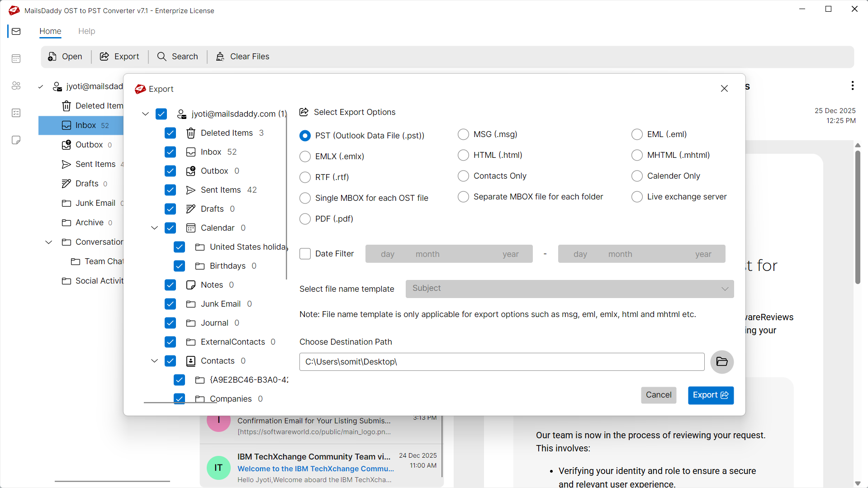
Task: Click the Export toolbar button
Action: point(119,57)
